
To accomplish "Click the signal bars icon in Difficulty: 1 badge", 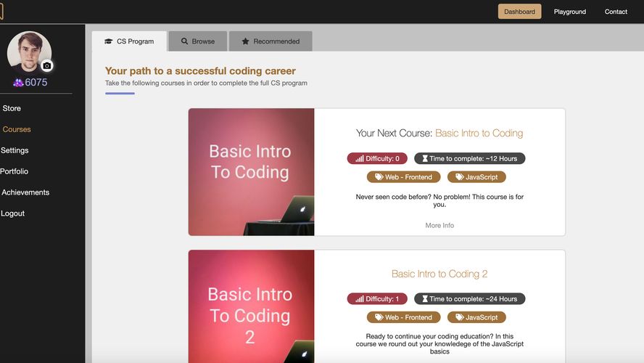I will pos(360,299).
